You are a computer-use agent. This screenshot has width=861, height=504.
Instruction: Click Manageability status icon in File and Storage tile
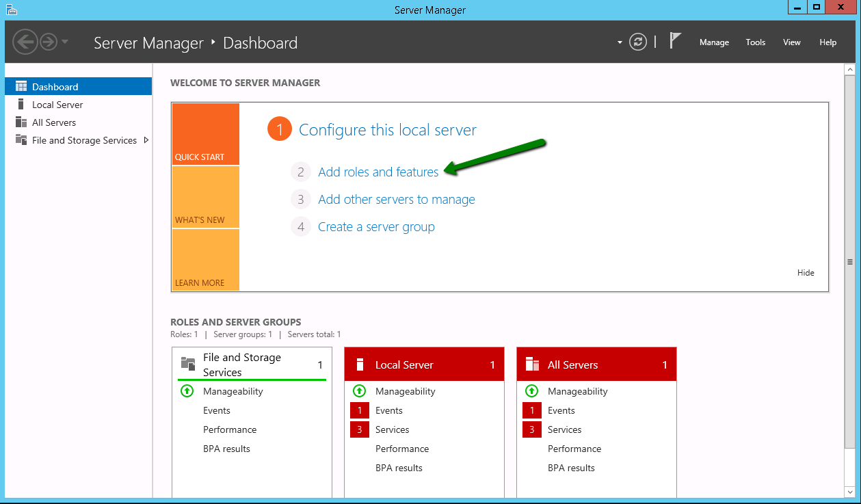pos(187,391)
